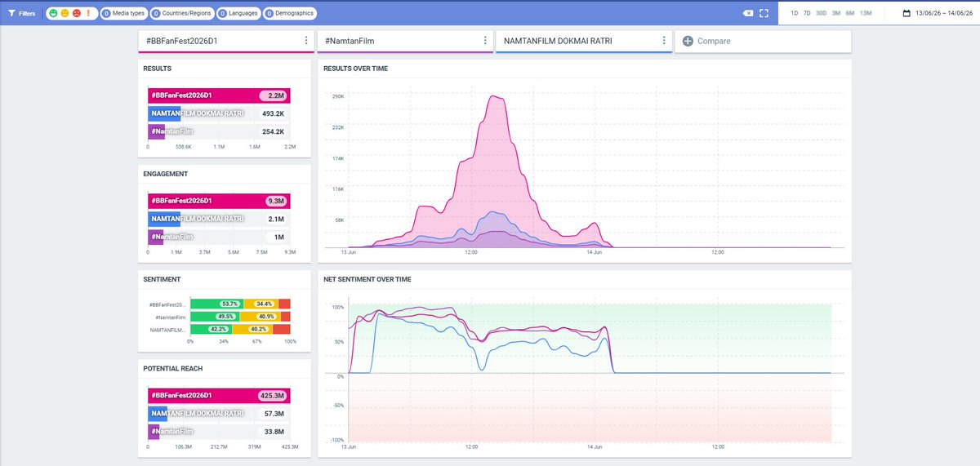Click the 2.2M value in Results
The height and width of the screenshot is (466, 980).
(274, 95)
